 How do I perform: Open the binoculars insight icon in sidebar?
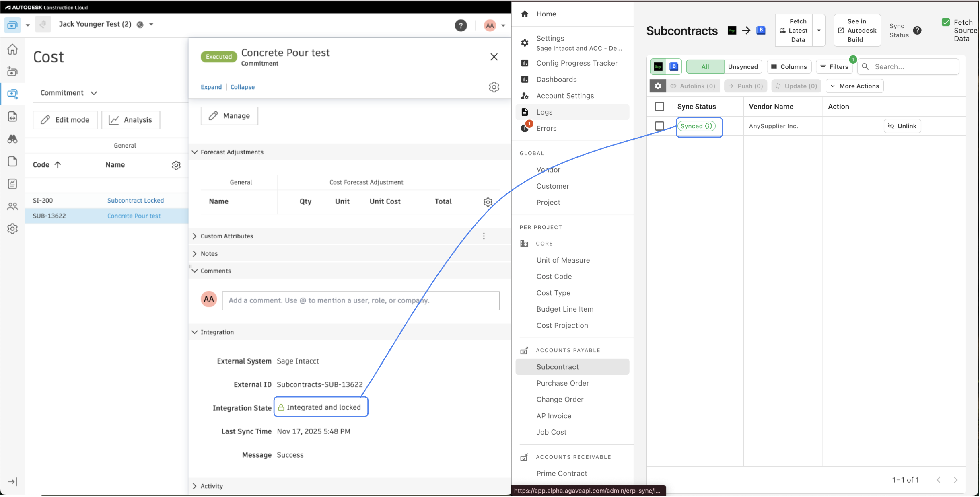click(12, 139)
